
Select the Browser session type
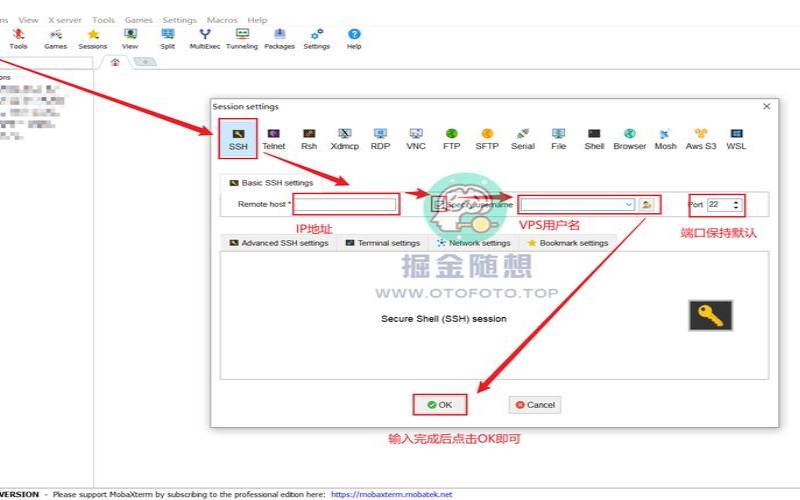(x=630, y=139)
